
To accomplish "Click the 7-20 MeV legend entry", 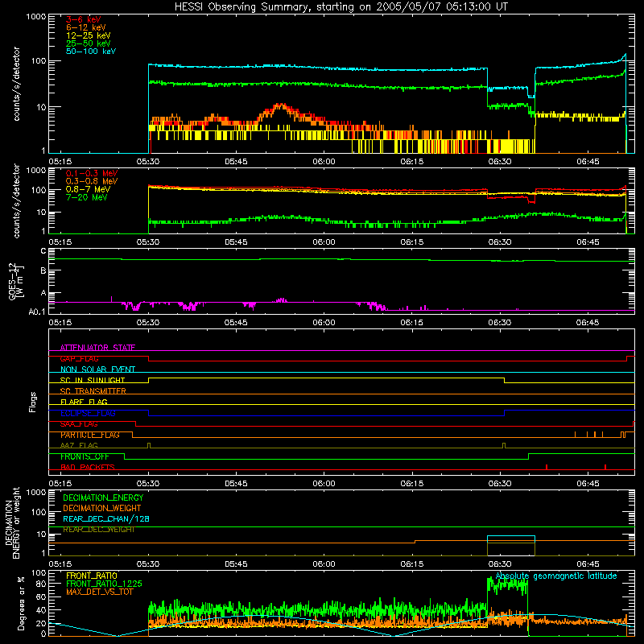I will coord(87,197).
